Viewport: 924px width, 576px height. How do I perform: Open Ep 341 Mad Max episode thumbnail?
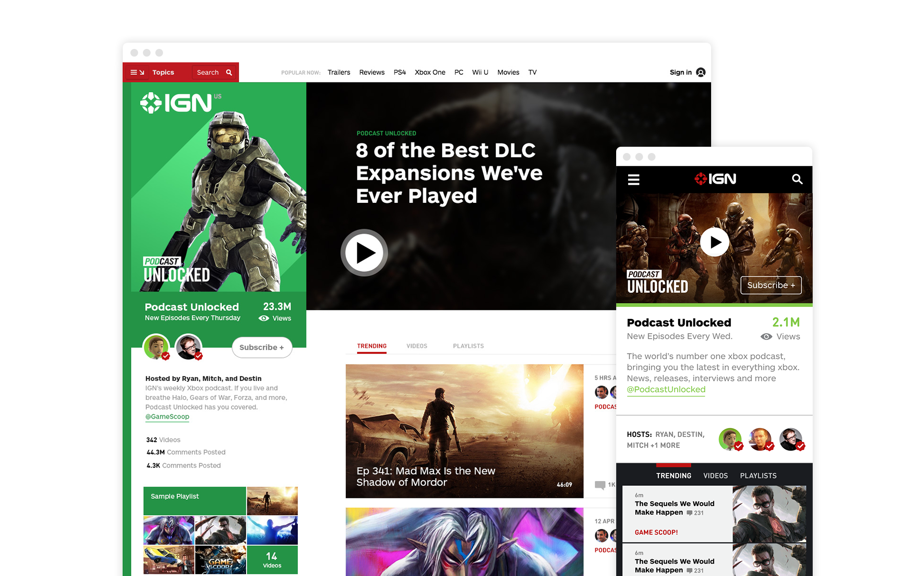click(x=464, y=431)
